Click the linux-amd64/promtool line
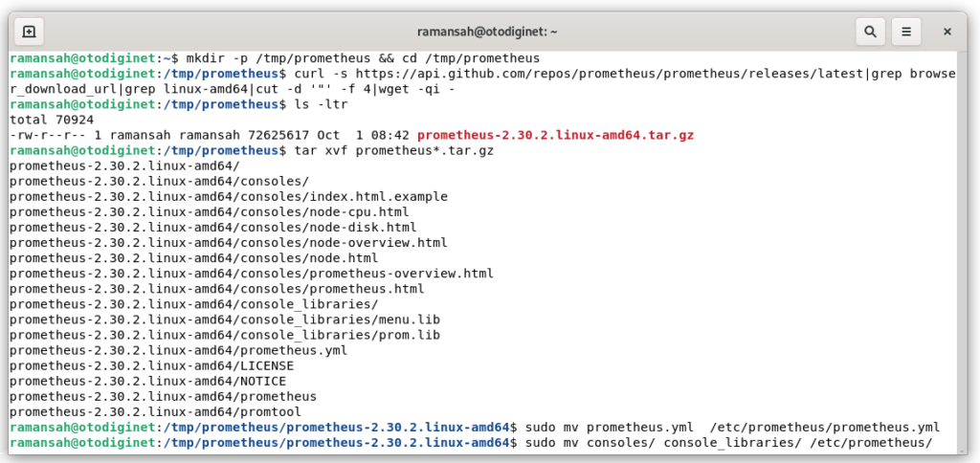Viewport: 980px width, 463px height. click(156, 411)
